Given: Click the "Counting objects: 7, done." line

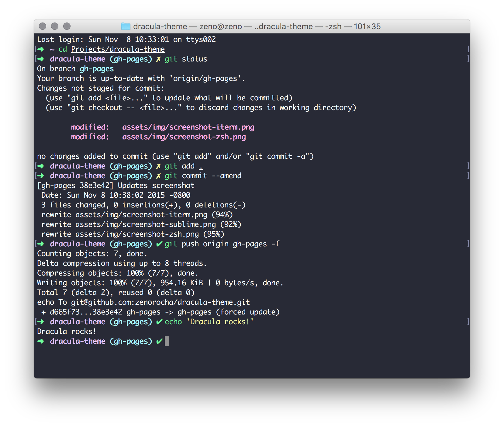Looking at the screenshot, I should point(92,254).
